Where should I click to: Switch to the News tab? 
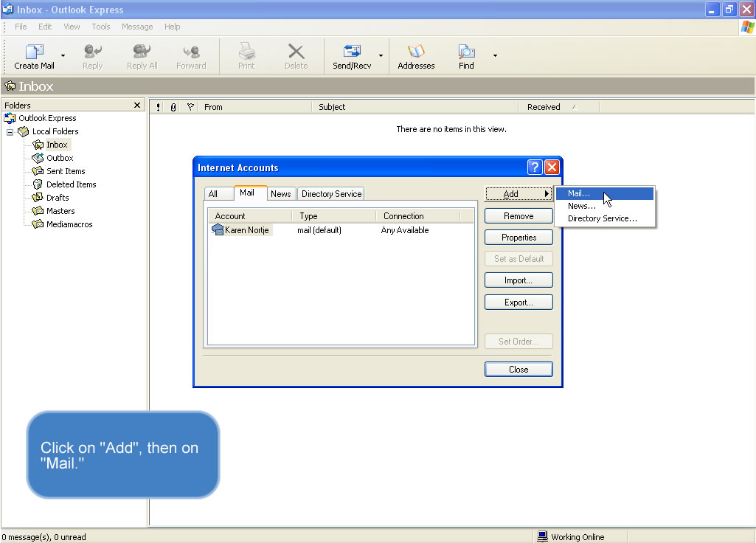click(x=280, y=194)
